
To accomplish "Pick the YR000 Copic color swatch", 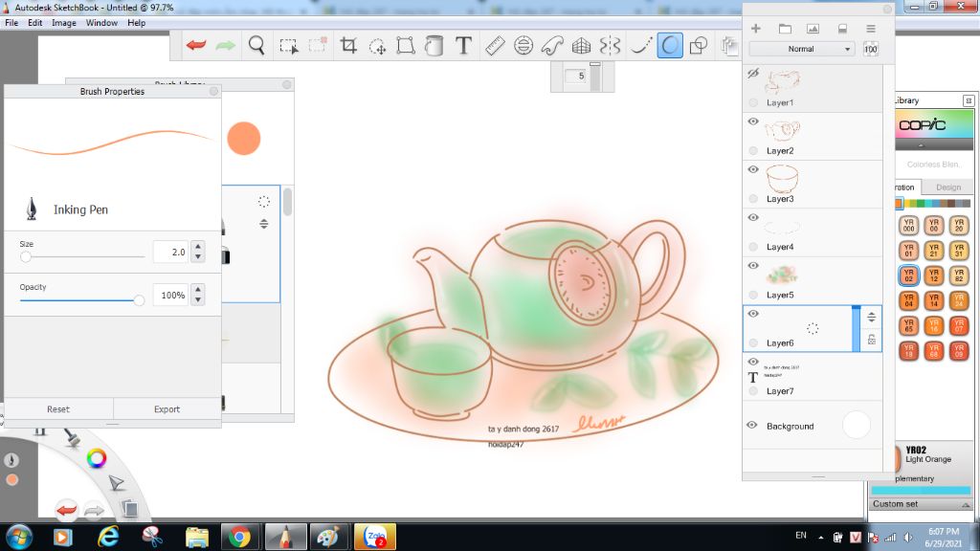I will coord(908,225).
